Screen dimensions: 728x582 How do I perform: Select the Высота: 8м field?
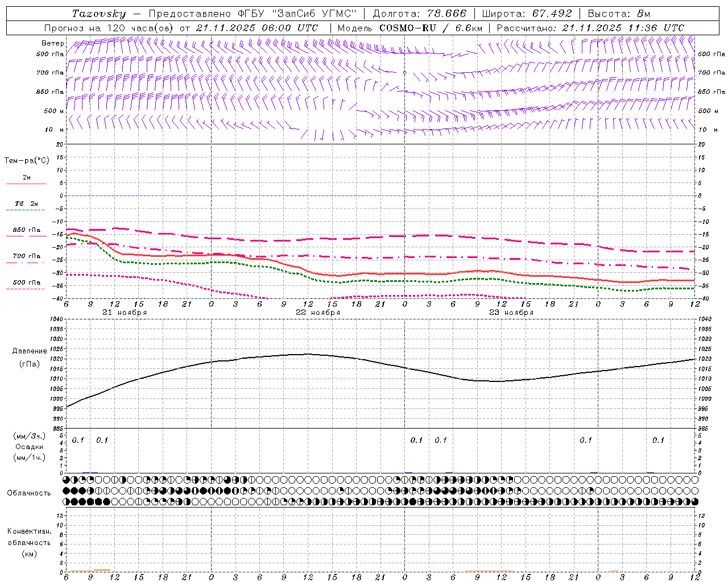point(619,14)
